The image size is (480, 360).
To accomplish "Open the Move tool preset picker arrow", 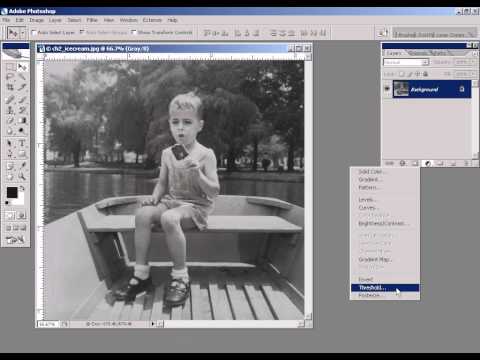I will [x=23, y=33].
